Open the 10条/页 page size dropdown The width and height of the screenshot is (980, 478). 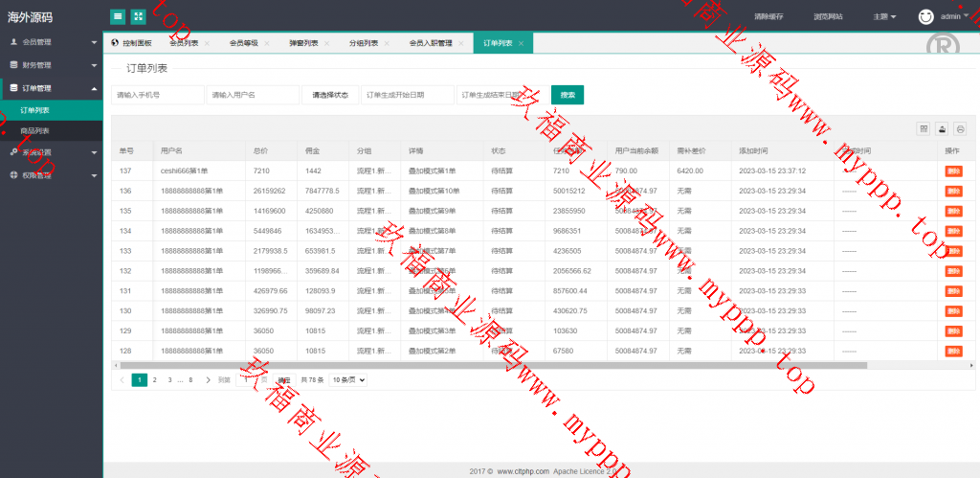(x=347, y=380)
